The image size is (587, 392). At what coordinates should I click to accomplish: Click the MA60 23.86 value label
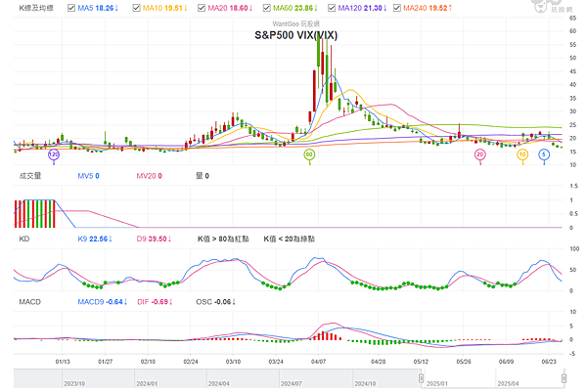[295, 8]
